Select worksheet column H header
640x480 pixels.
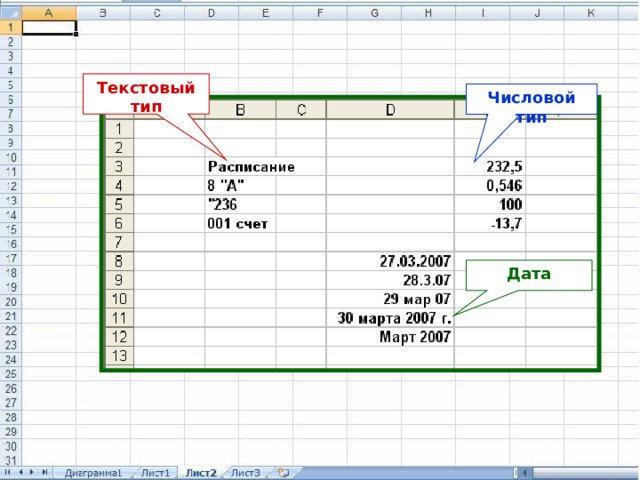click(x=428, y=13)
